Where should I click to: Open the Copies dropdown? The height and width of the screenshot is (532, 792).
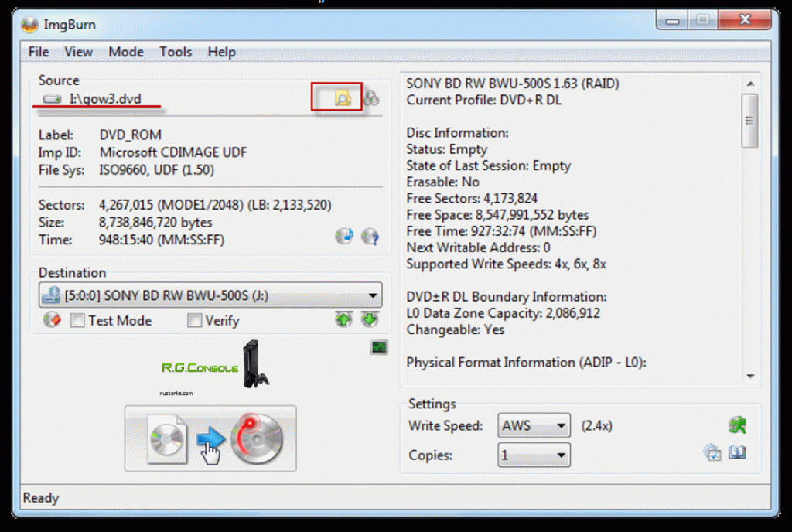(534, 455)
